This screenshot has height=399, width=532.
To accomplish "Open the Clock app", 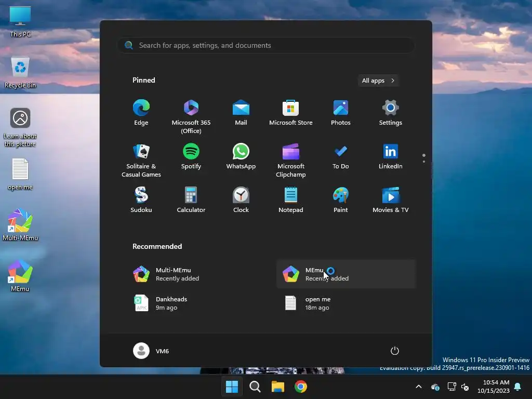I will click(x=241, y=200).
